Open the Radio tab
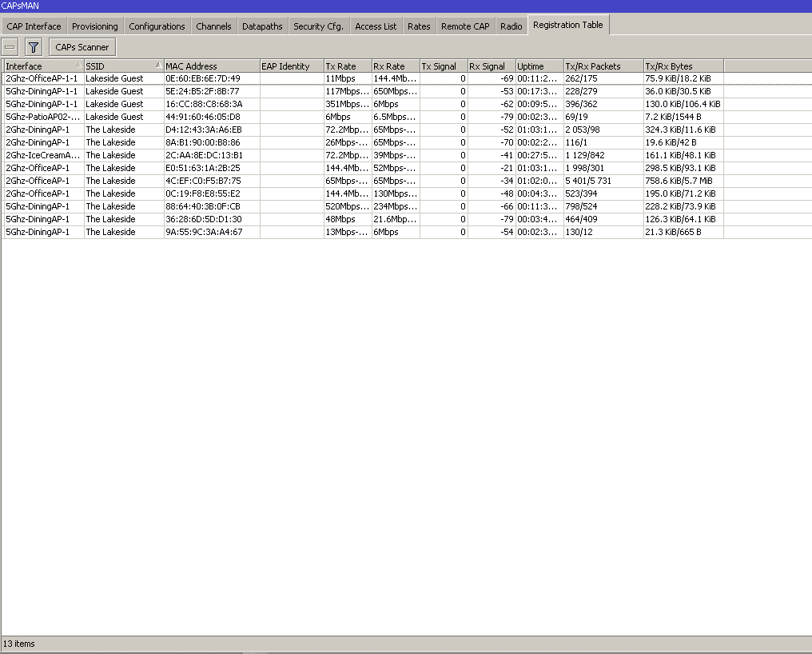812x654 pixels. tap(511, 25)
